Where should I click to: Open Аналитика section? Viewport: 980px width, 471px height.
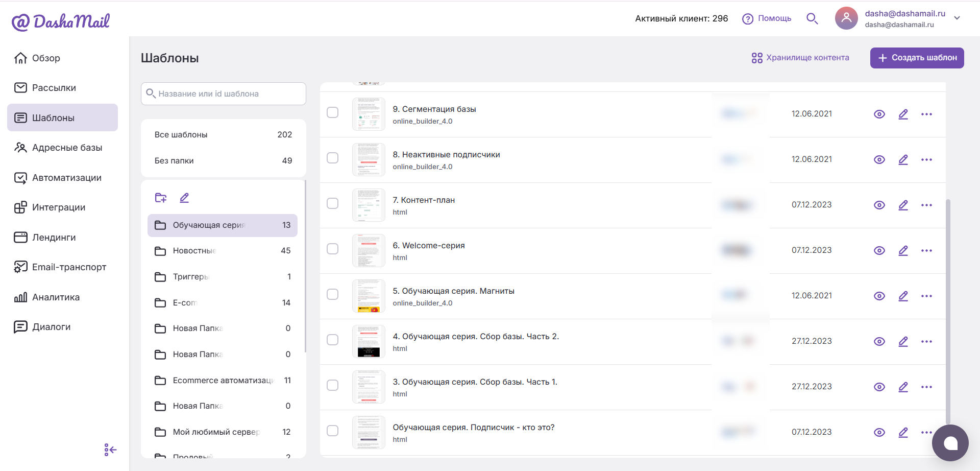62,297
